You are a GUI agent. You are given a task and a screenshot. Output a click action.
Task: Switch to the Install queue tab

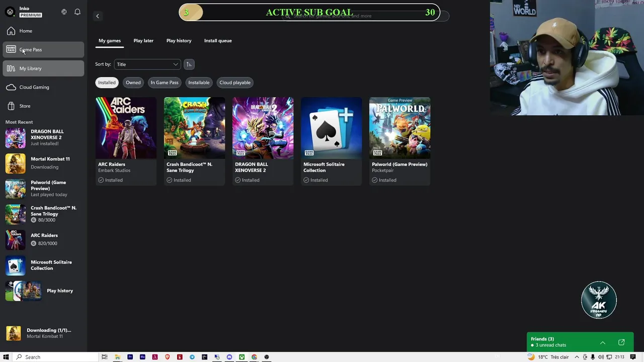click(218, 41)
